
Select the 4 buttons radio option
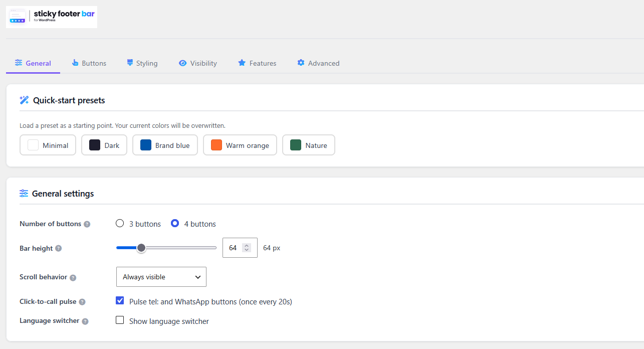click(x=175, y=223)
